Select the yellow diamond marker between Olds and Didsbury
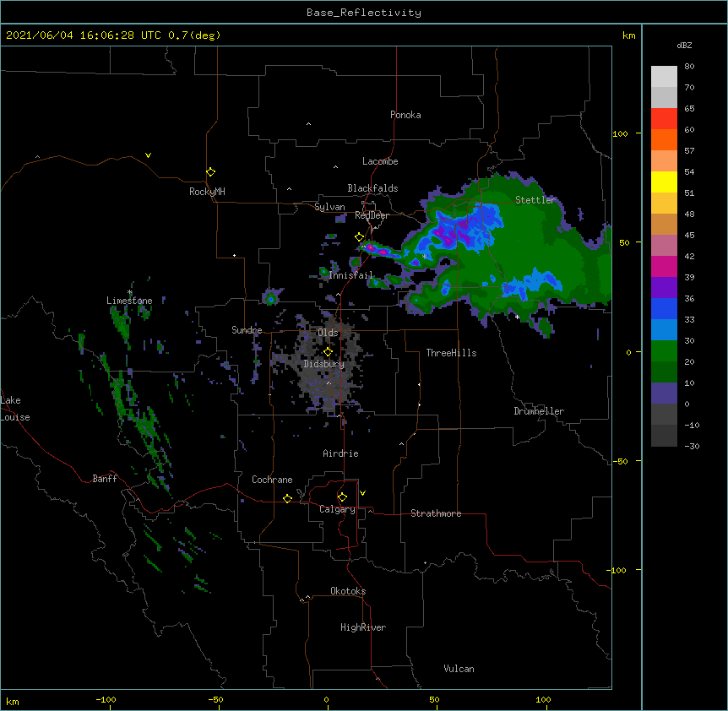 328,351
